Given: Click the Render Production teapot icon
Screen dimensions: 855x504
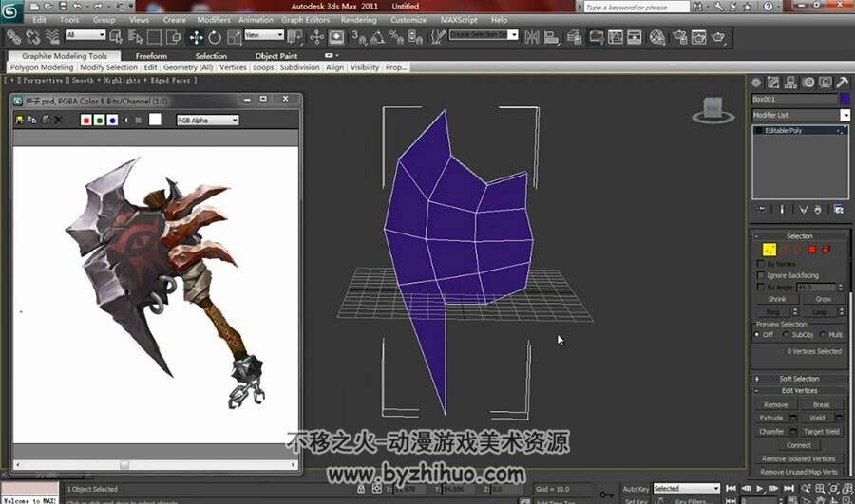Looking at the screenshot, I should [x=719, y=37].
